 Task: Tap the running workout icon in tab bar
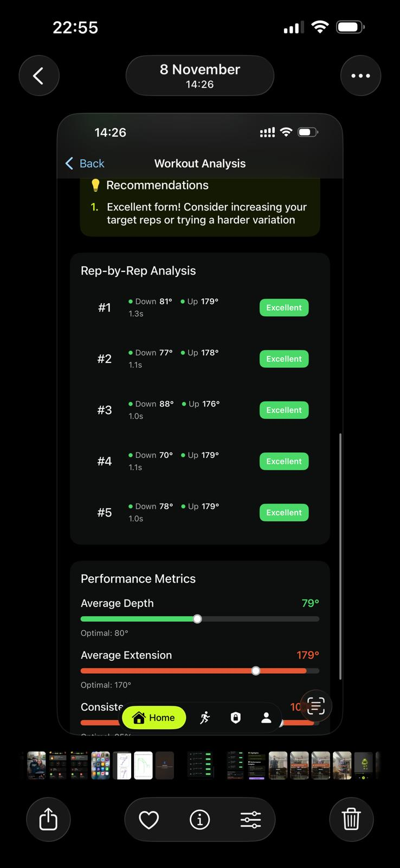tap(205, 717)
